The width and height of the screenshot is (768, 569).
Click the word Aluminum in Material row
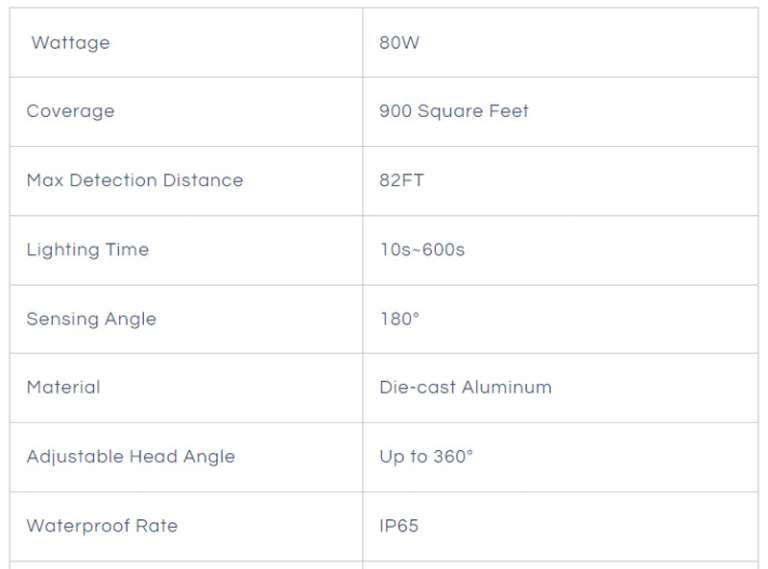(507, 387)
